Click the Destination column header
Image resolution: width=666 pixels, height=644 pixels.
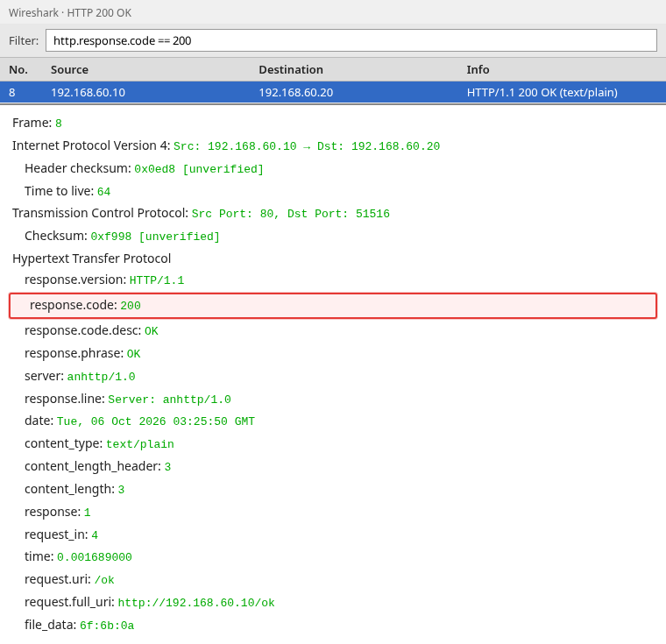coord(291,70)
